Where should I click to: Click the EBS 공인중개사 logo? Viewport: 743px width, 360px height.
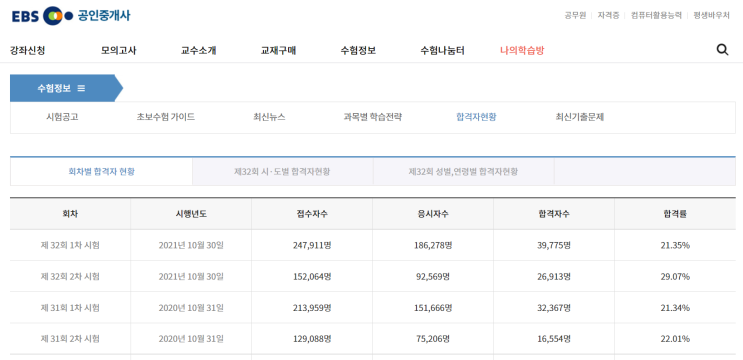(71, 16)
